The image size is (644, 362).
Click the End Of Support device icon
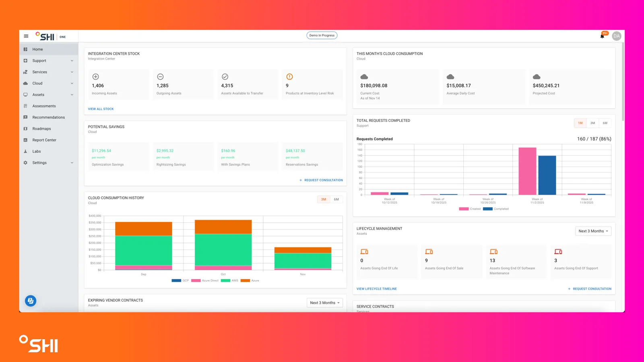pos(558,251)
